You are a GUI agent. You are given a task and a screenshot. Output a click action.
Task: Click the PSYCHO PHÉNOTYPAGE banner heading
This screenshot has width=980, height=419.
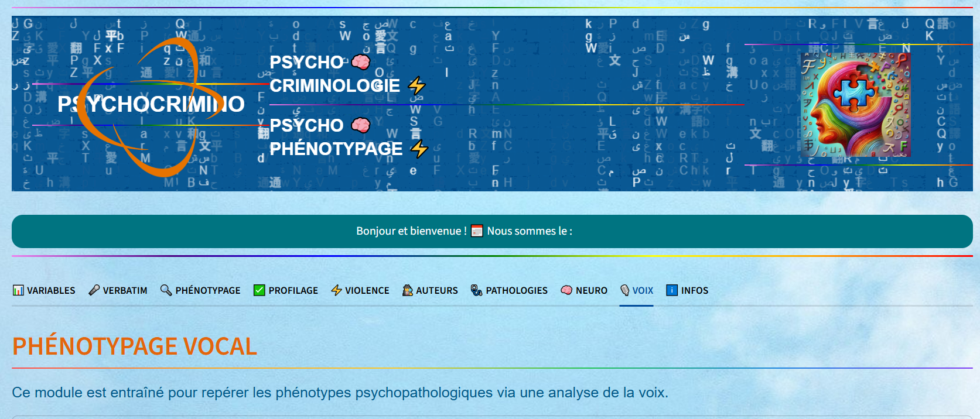pos(335,138)
